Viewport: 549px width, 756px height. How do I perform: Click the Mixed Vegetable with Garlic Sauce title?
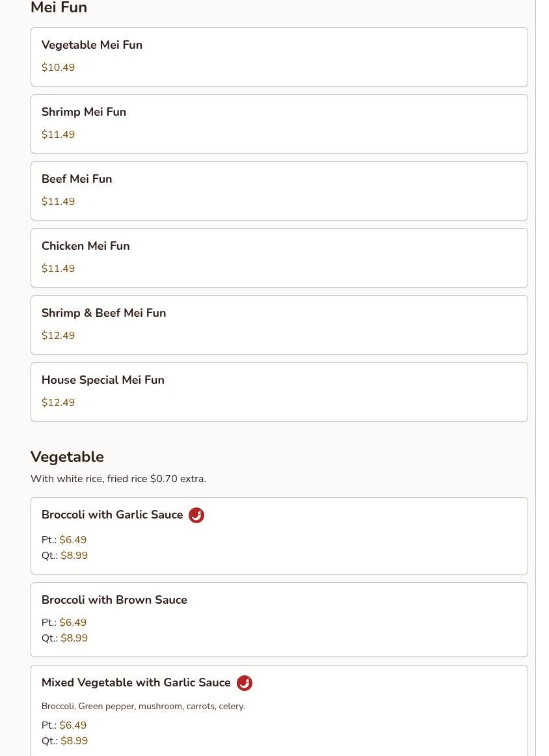tap(135, 682)
